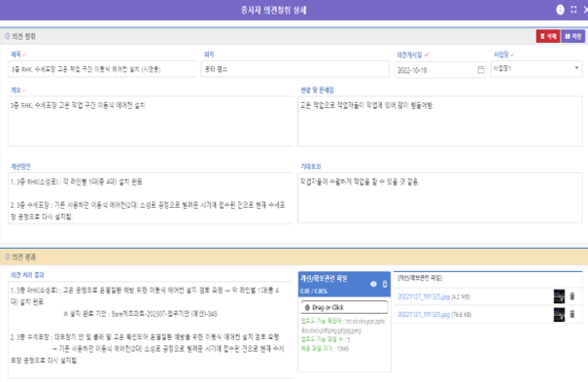Image resolution: width=588 pixels, height=382 pixels.
Task: Delete the 4.2 MB jpg attachment
Action: pos(572,296)
